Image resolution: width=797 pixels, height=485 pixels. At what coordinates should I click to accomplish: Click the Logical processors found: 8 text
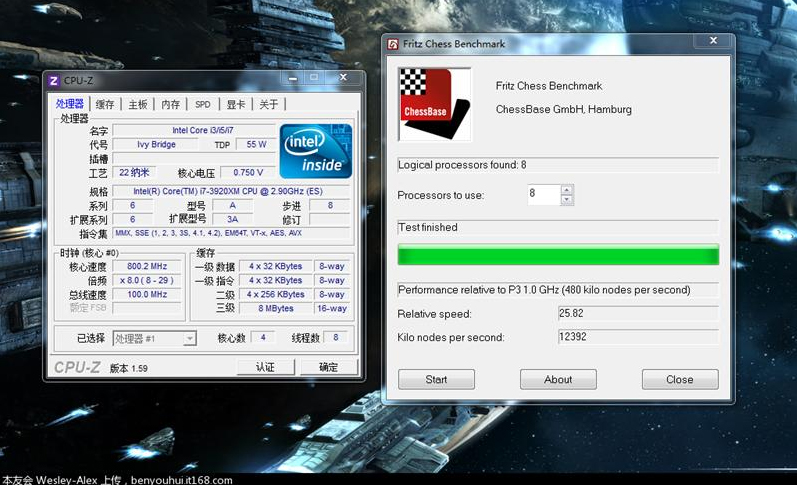[x=462, y=165]
